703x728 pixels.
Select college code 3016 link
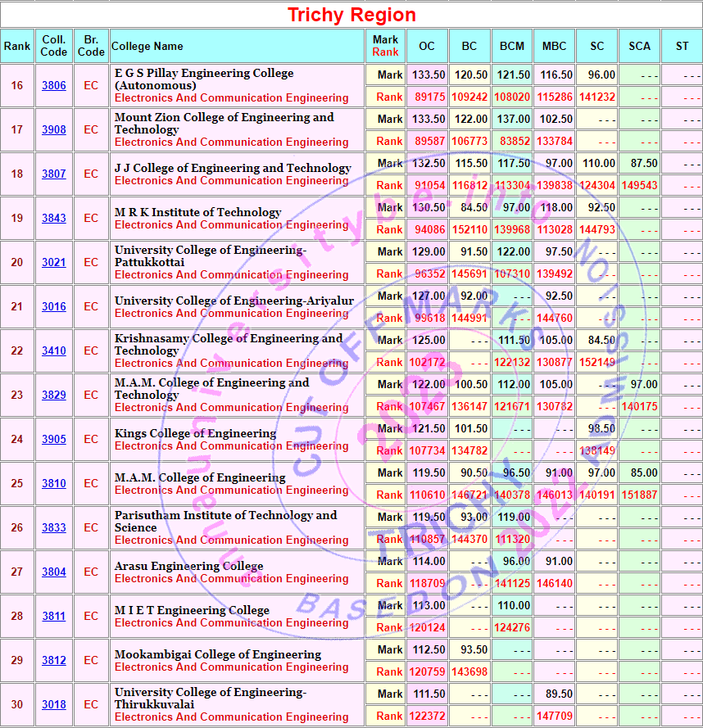tap(54, 306)
